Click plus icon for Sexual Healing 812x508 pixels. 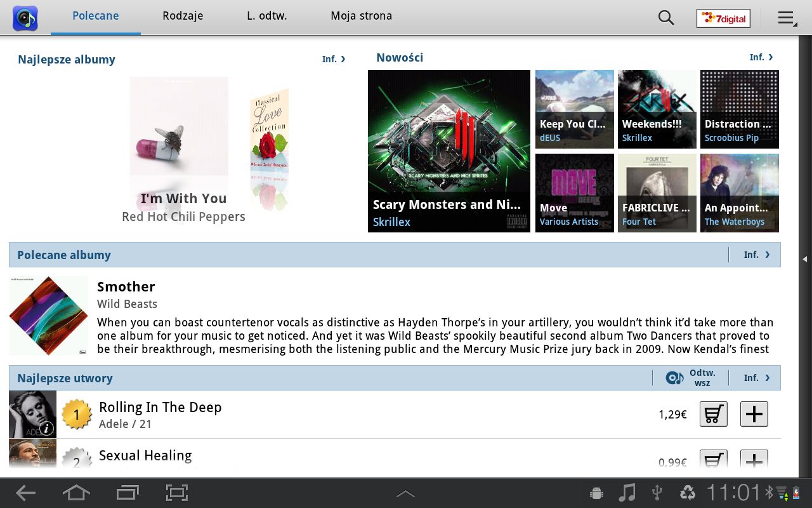(754, 460)
